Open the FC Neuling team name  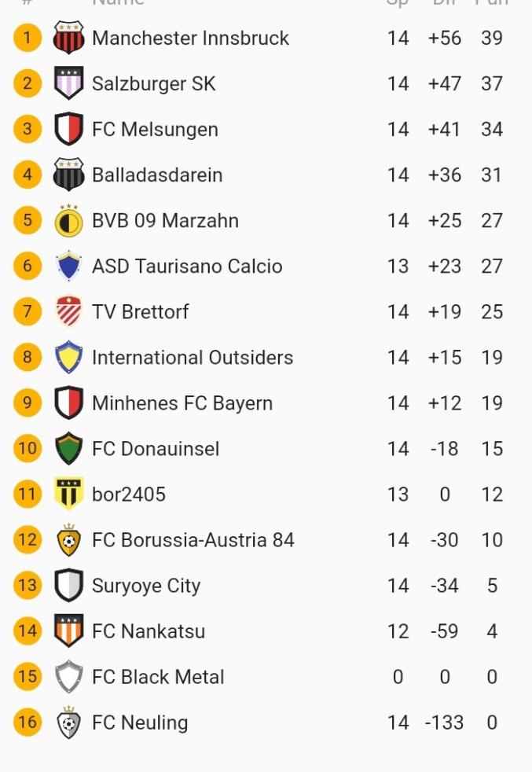point(140,722)
